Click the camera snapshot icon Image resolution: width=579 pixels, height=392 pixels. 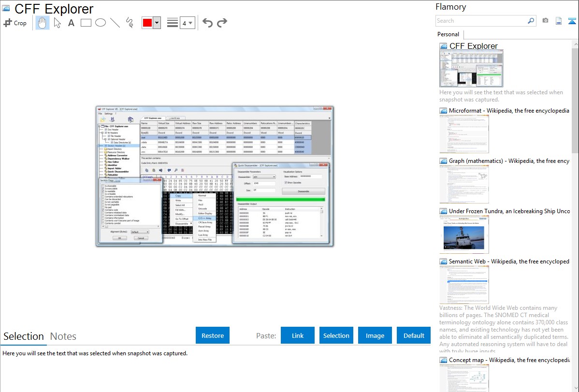(545, 21)
